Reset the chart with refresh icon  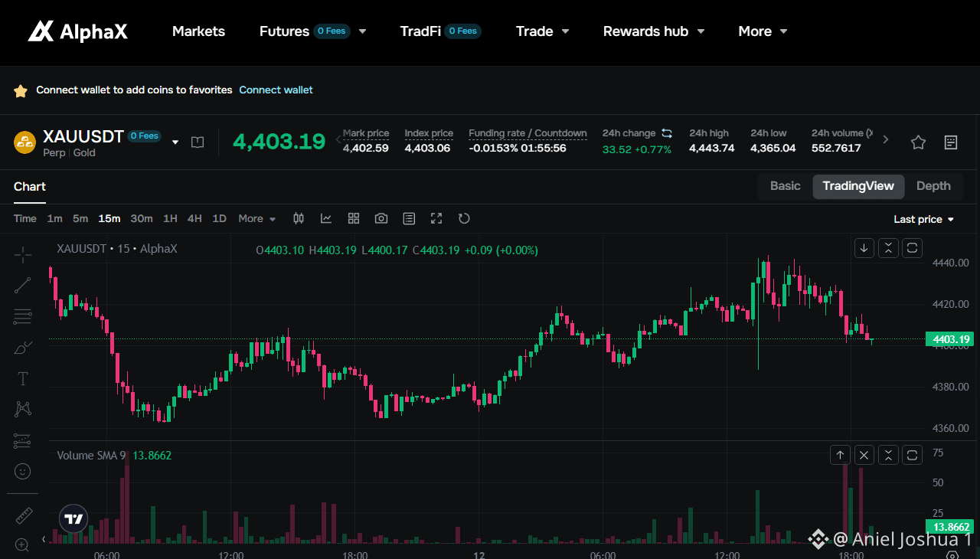(x=464, y=218)
